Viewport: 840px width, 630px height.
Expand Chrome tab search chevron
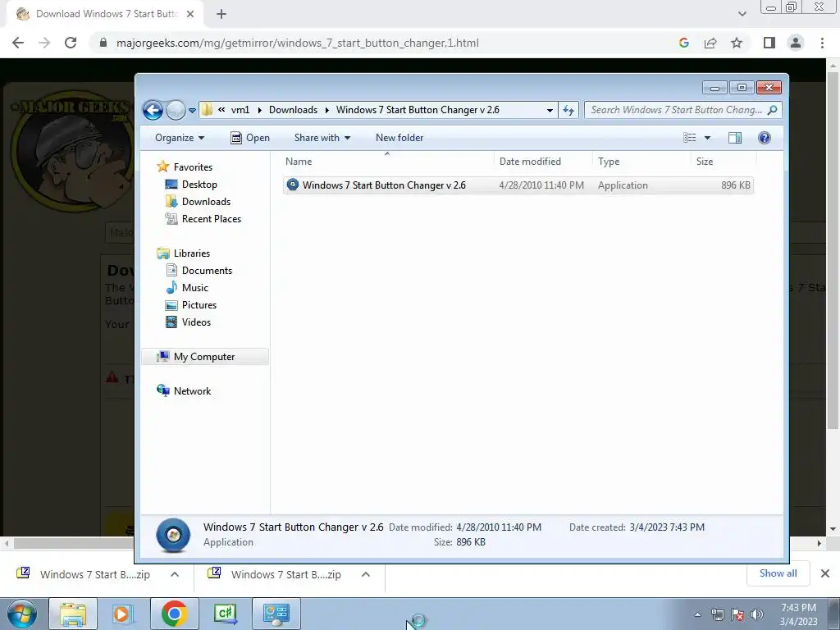tap(742, 14)
